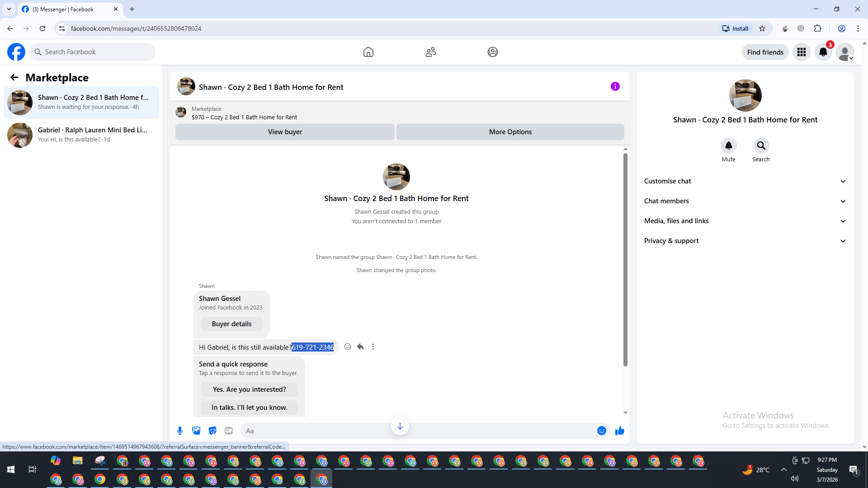React to Shawn's message with emoji

pos(348,347)
